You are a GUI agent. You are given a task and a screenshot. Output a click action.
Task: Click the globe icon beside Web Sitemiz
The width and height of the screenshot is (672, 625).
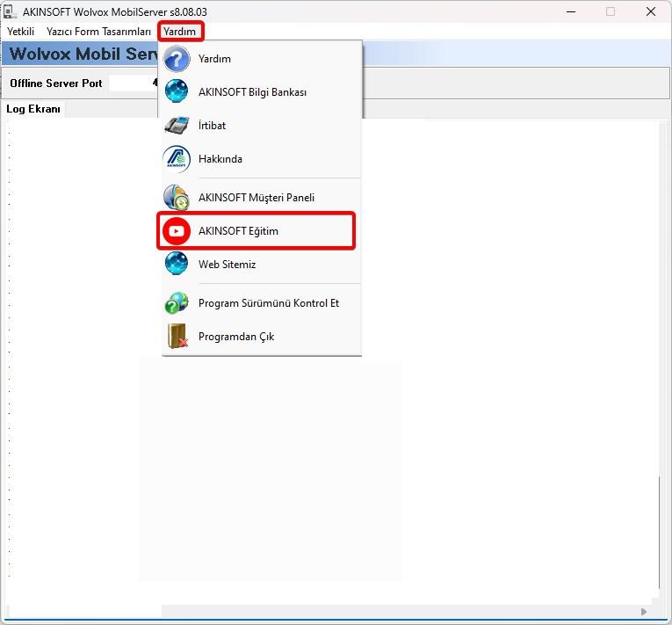point(177,264)
